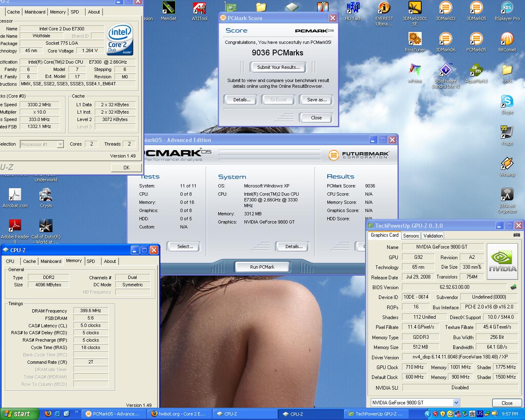Screen dimensions: 525x420
Task: Click the GPU-Z BIOS save icon
Action: 513,287
